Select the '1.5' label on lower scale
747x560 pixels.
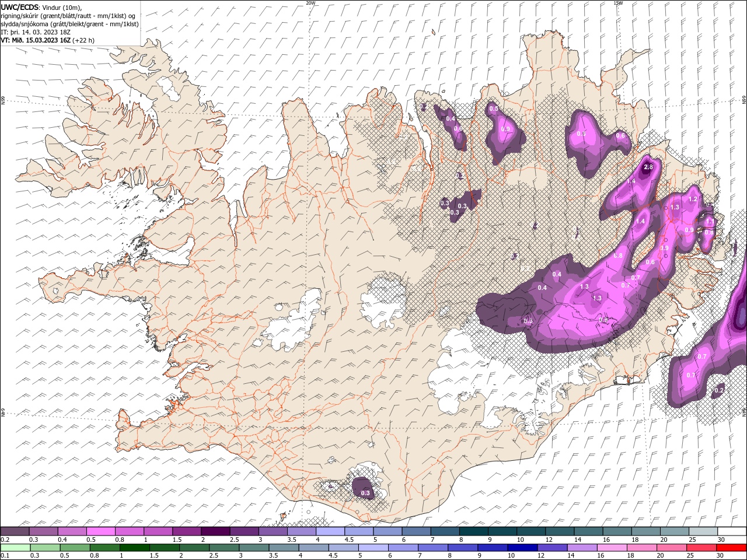[154, 556]
